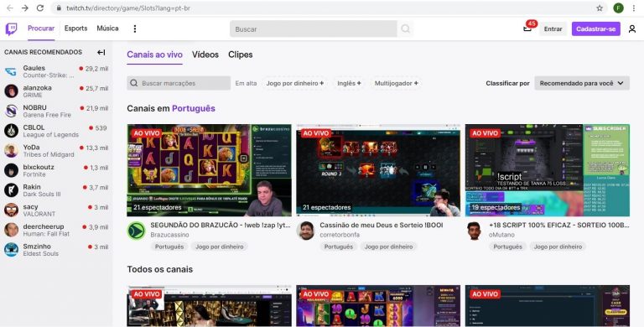Go back to the previous page

click(x=10, y=8)
